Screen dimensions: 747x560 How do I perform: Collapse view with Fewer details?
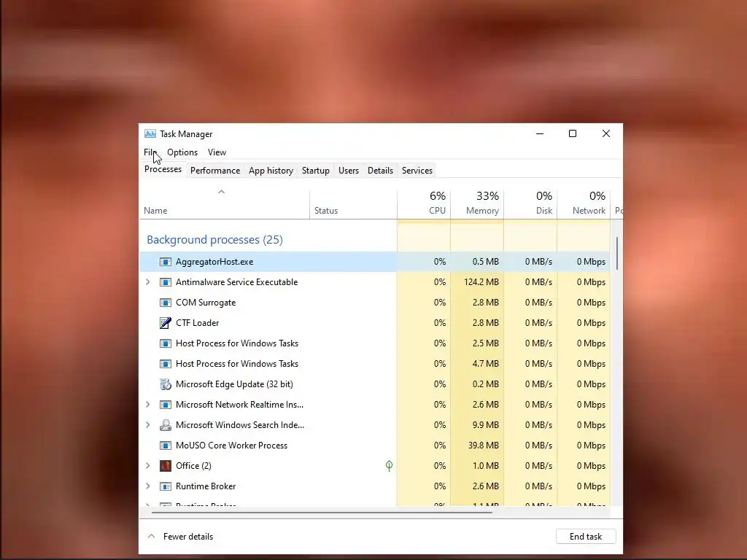181,537
